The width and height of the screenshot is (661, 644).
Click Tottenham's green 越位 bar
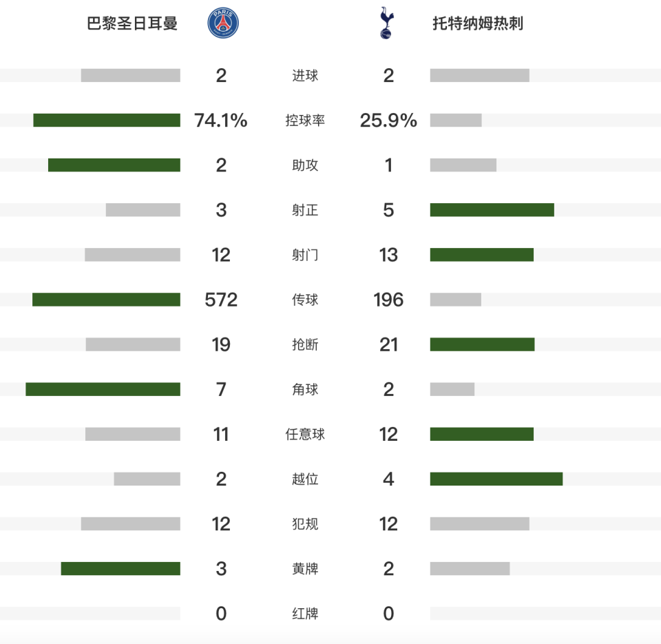(496, 479)
